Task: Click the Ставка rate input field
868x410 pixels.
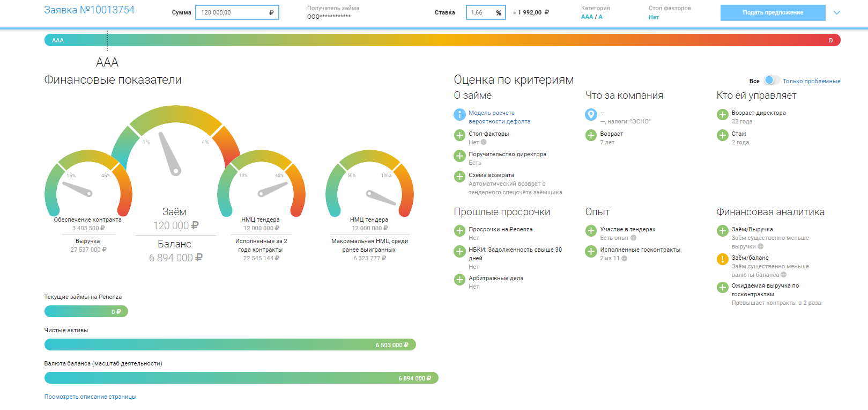Action: (486, 12)
